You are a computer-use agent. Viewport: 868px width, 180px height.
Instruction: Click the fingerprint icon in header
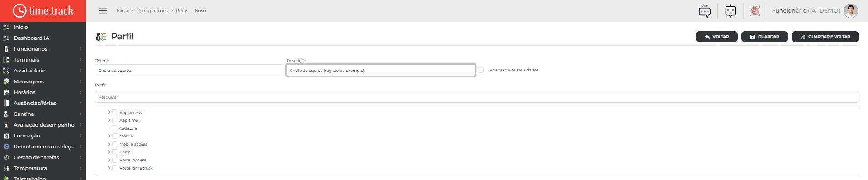pyautogui.click(x=755, y=10)
